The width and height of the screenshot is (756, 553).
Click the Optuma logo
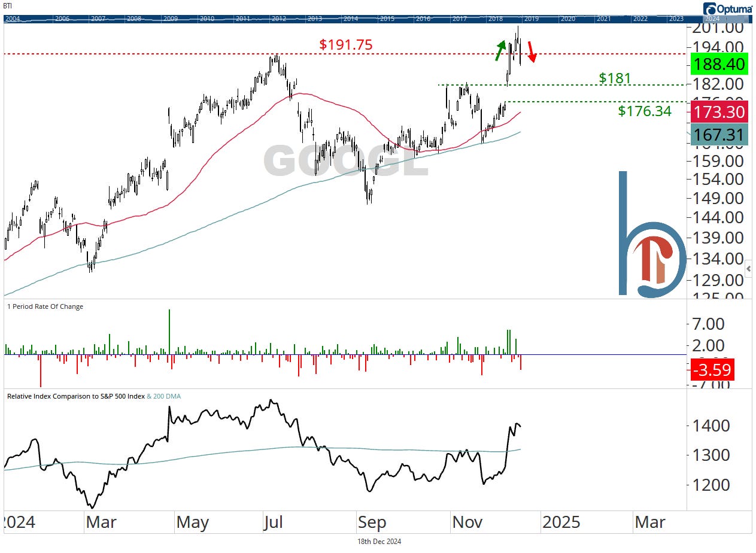(728, 8)
